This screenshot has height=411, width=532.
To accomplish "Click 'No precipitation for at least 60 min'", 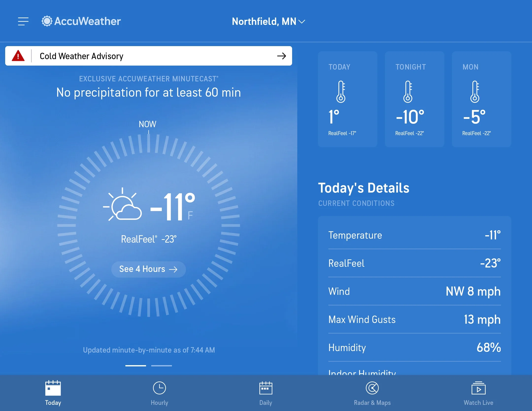I will [149, 93].
